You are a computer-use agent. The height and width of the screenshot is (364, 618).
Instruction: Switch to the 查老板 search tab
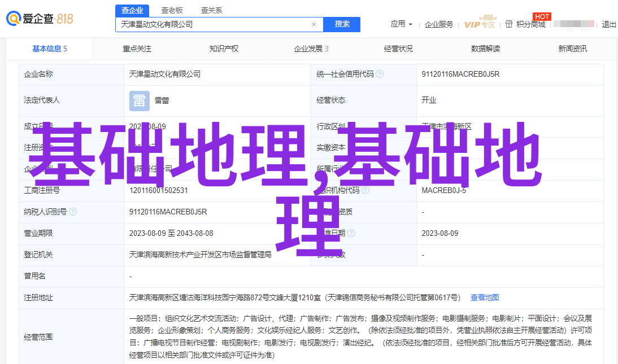coord(172,11)
